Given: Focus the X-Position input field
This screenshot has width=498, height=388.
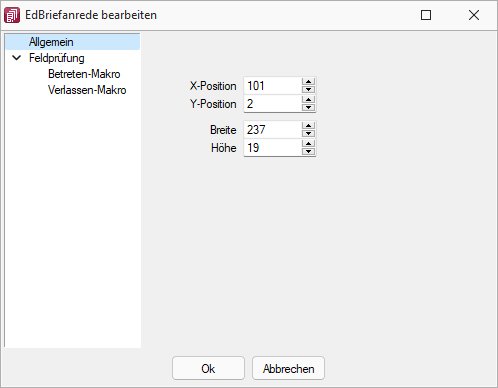Looking at the screenshot, I should [273, 86].
